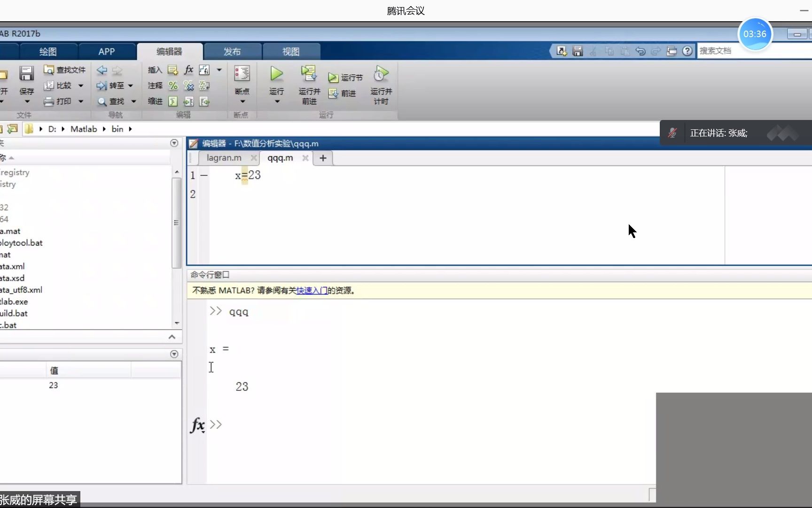Image resolution: width=812 pixels, height=508 pixels.
Task: Click the Tencent Meeting timer badge 03:36
Action: (x=755, y=34)
